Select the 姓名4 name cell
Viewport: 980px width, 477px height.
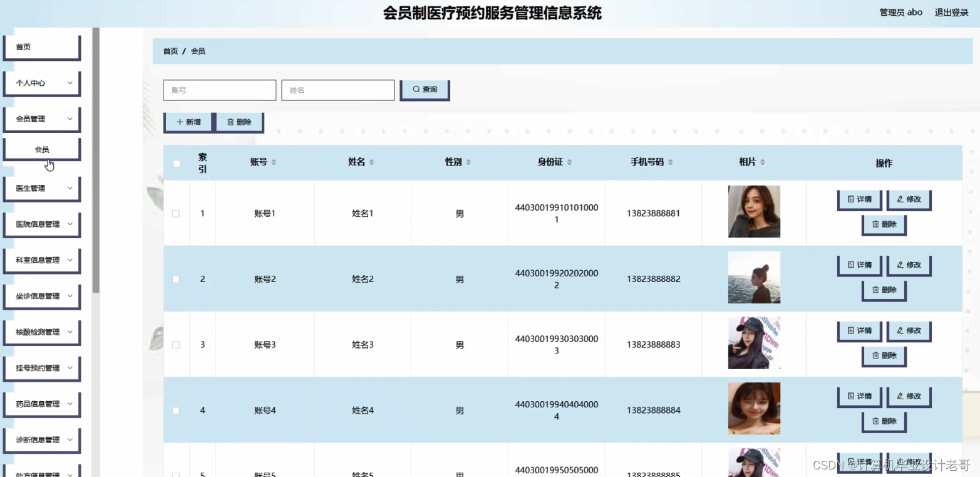(363, 411)
